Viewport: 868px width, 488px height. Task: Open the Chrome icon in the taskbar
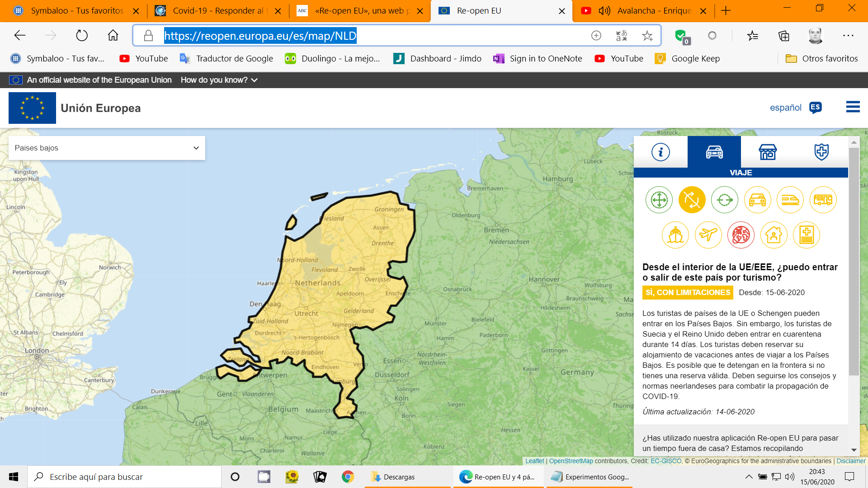(348, 477)
